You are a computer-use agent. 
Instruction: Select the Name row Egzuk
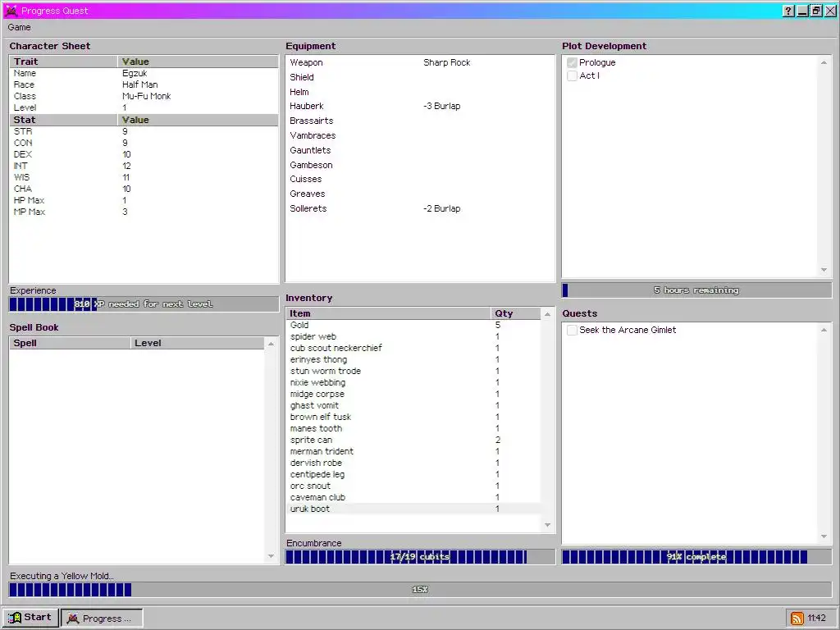(x=144, y=73)
